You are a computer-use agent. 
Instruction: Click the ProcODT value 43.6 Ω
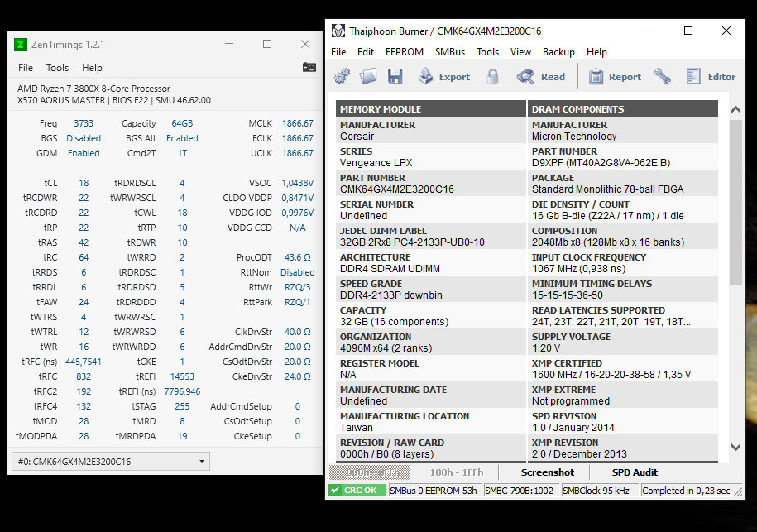tap(297, 257)
